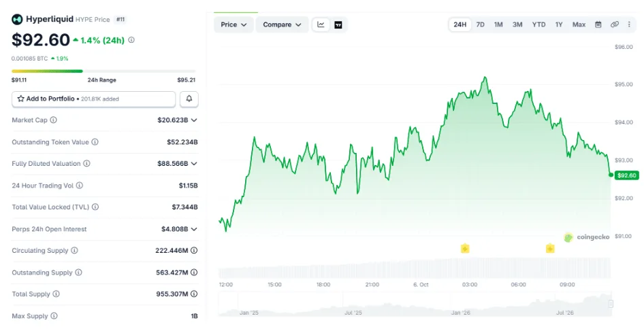Click the Circulating Supply value info icon
Image resolution: width=644 pixels, height=329 pixels.
pos(194,250)
